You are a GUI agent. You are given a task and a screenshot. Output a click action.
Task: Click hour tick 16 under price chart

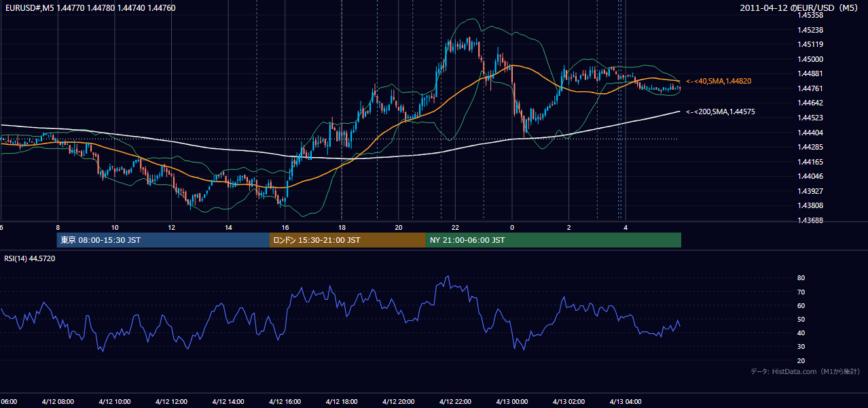click(285, 227)
